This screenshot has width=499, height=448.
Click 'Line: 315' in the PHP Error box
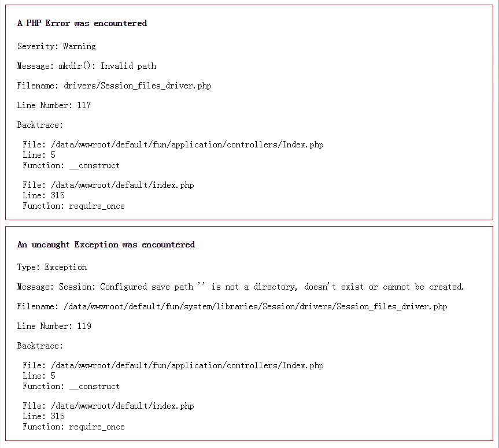pos(43,195)
